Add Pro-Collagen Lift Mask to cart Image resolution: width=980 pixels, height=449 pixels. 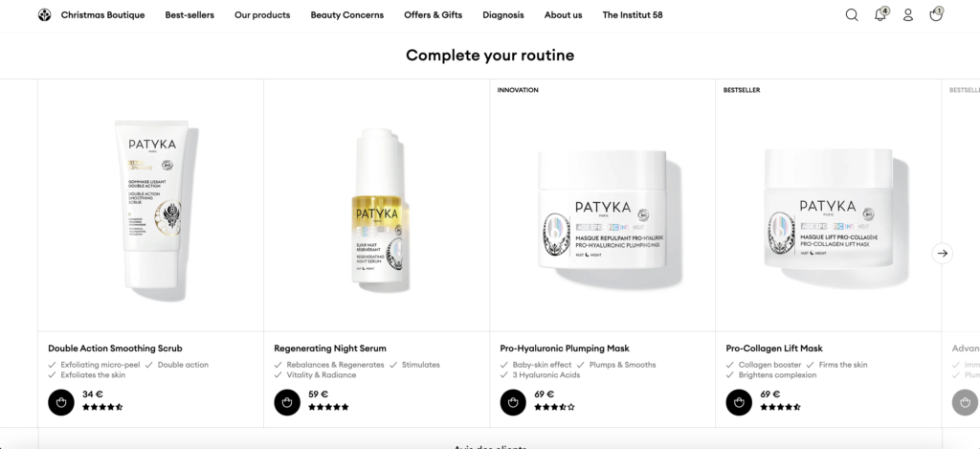(x=739, y=402)
